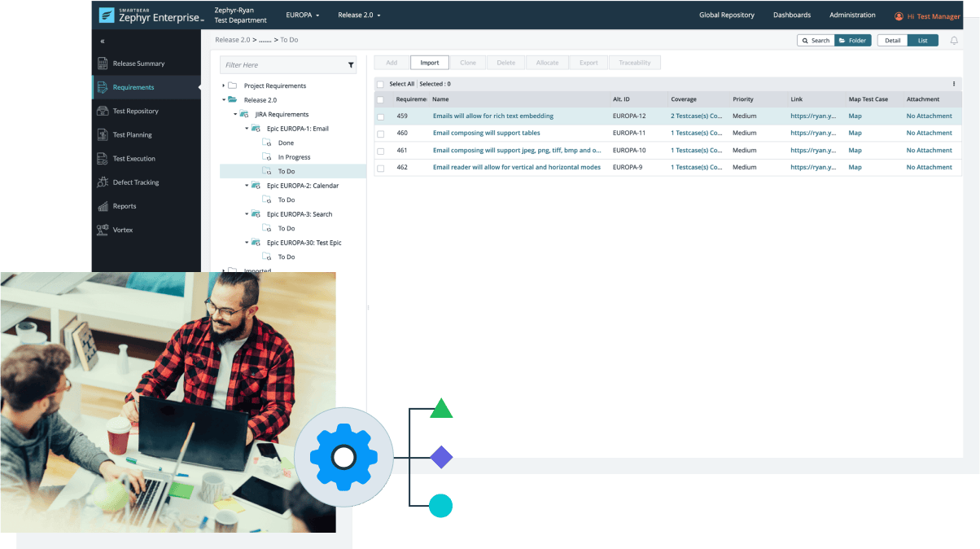The height and width of the screenshot is (549, 980).
Task: Open the EUROPA project dropdown
Action: 303,15
